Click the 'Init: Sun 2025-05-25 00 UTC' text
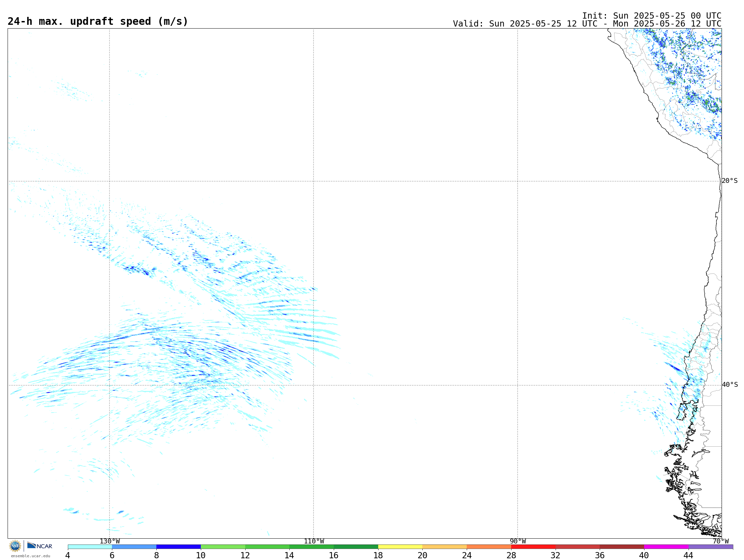 (x=652, y=16)
